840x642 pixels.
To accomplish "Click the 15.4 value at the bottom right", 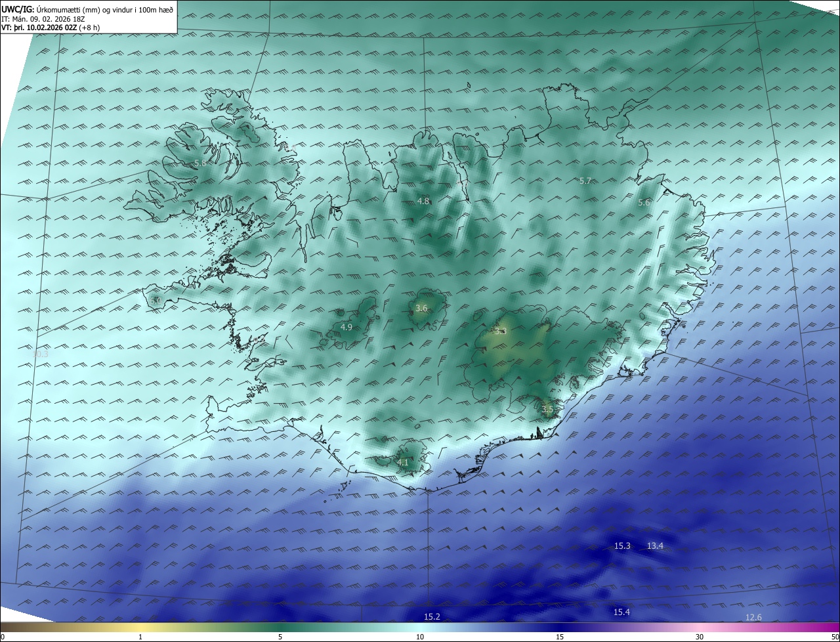I will point(621,612).
